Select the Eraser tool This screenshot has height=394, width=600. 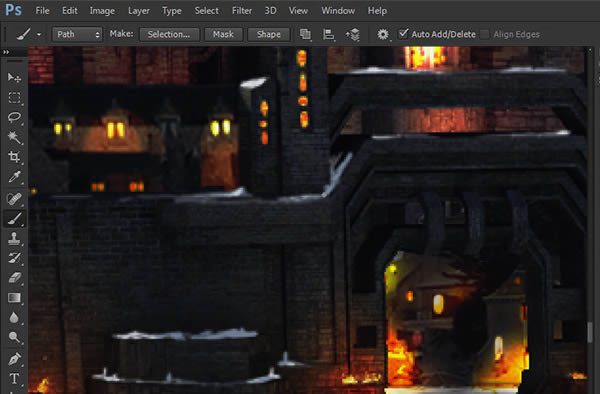point(15,278)
